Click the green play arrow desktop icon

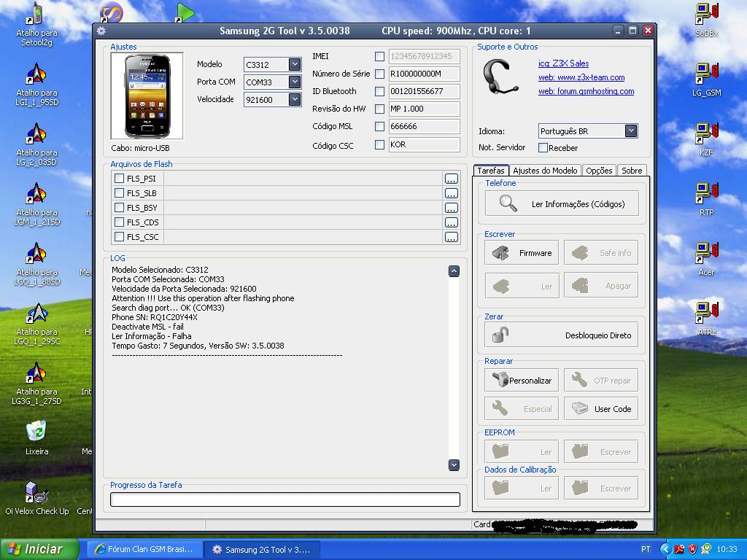coord(185,12)
